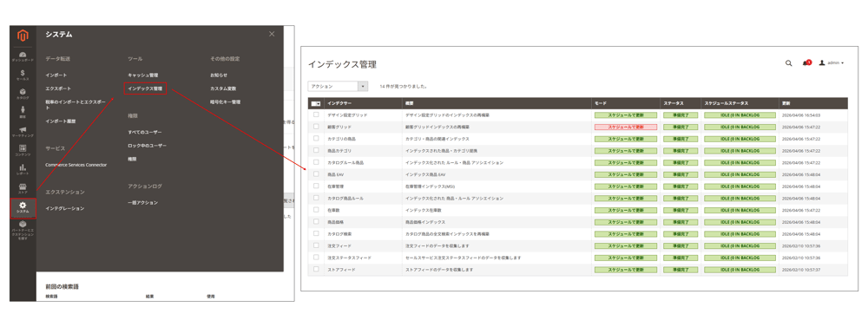Click the red スケジュールで更新 badge for 顧客グリッド
This screenshot has height=327, width=868.
(626, 128)
